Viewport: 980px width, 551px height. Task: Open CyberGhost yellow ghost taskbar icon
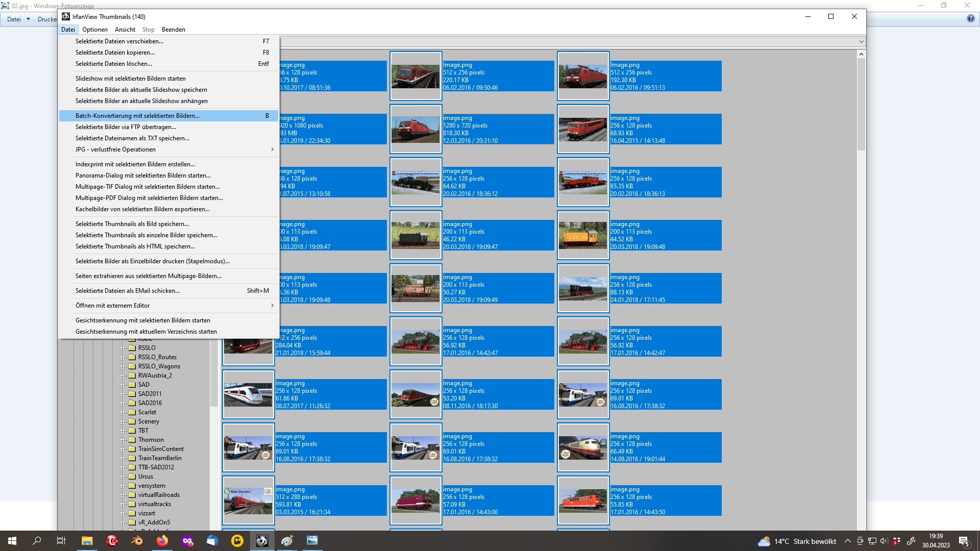tap(237, 541)
